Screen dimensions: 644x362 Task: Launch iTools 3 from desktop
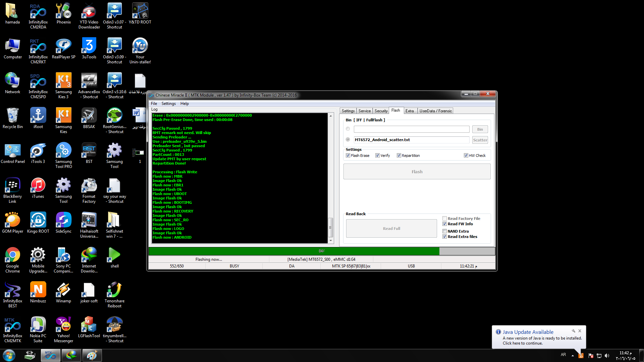[x=38, y=153]
